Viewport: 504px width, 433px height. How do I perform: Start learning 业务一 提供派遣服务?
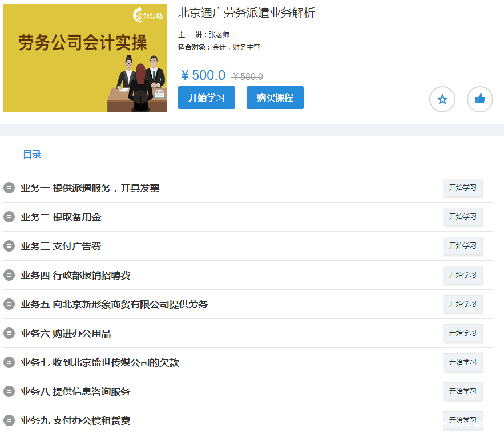pyautogui.click(x=462, y=188)
